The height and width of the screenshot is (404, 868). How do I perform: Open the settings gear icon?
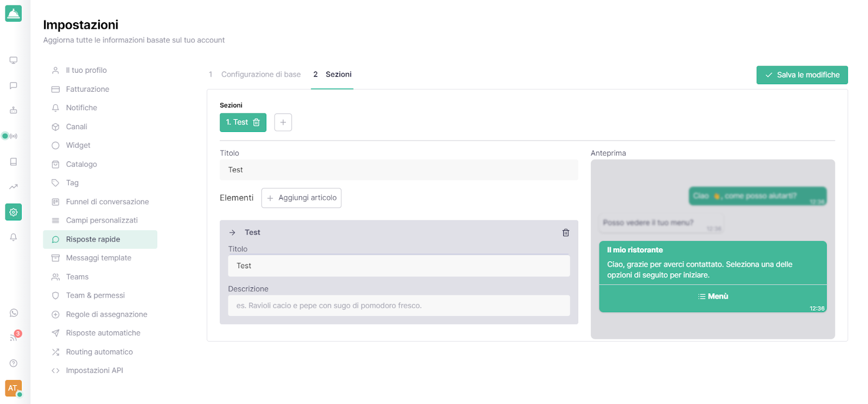tap(14, 212)
